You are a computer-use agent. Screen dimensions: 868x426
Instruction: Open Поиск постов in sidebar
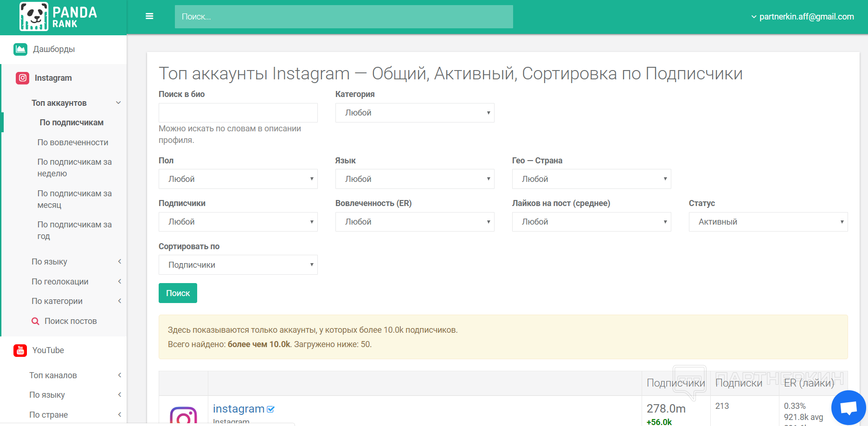tap(71, 321)
